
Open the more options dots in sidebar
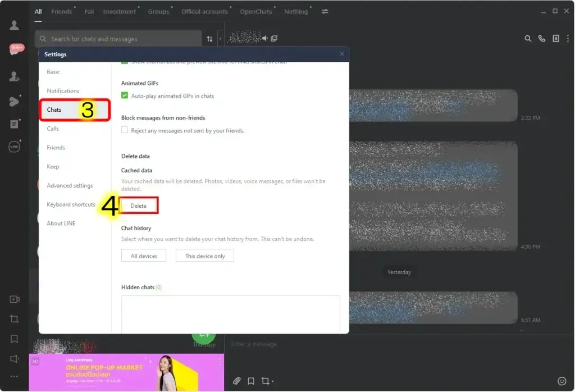pyautogui.click(x=14, y=376)
